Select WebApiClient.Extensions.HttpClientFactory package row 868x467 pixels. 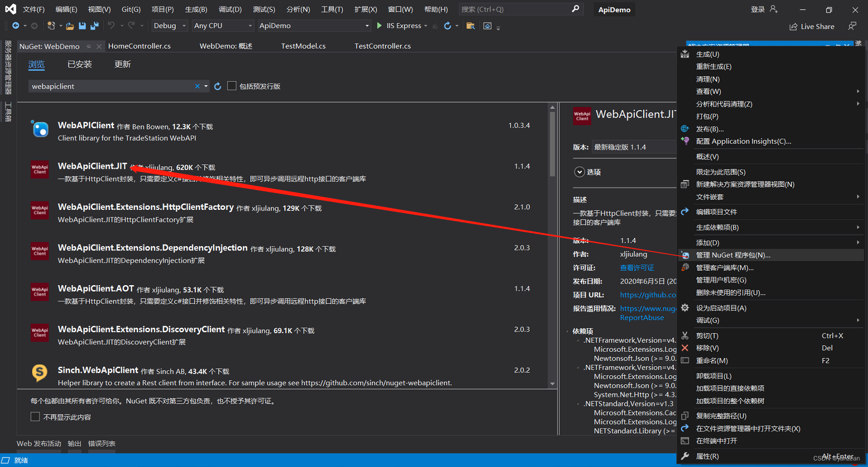click(282, 213)
